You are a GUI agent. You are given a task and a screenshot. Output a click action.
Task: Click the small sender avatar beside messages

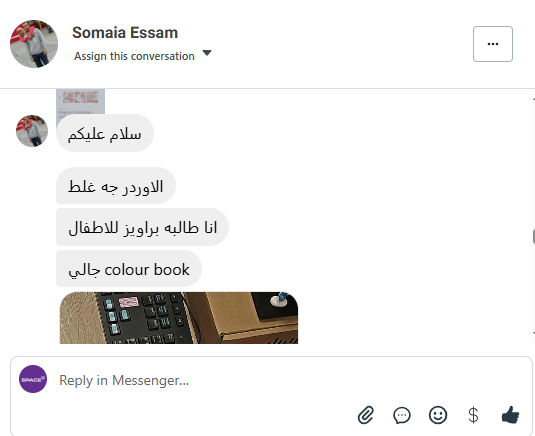coord(32,131)
